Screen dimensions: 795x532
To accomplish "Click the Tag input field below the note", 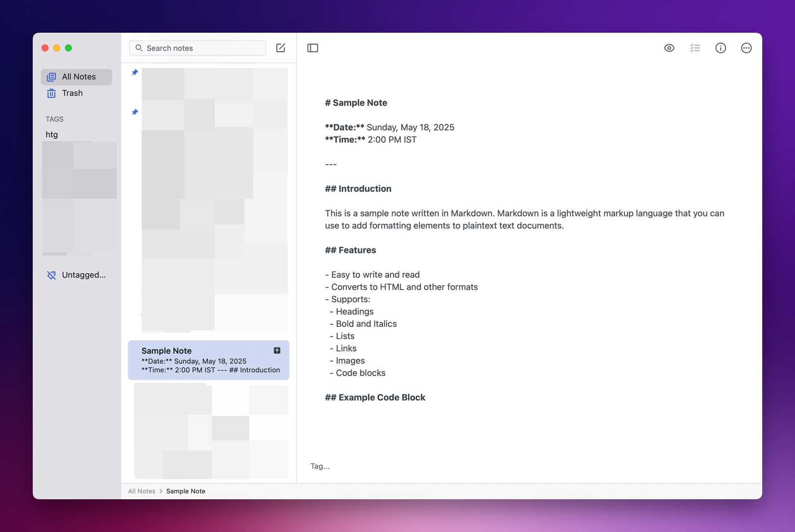I will click(x=319, y=466).
